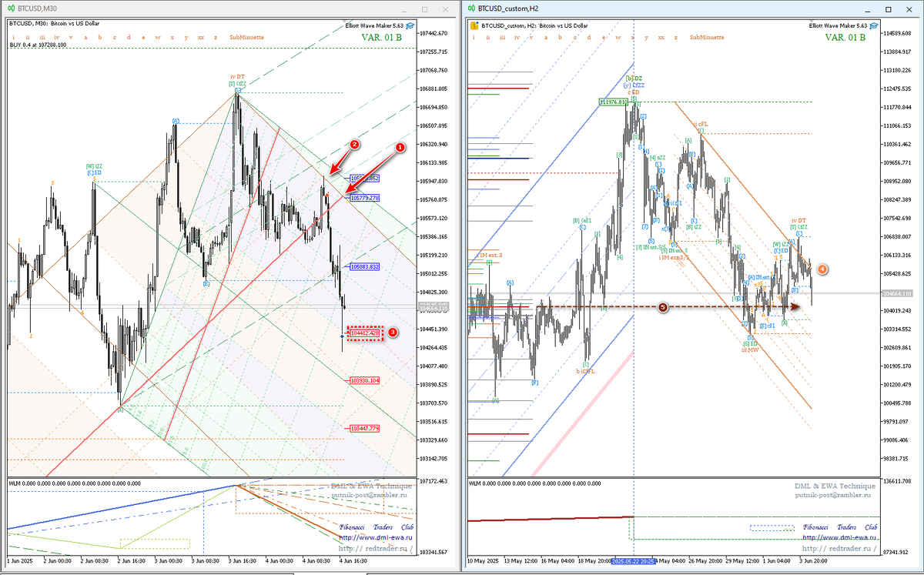Image resolution: width=924 pixels, height=575 pixels.
Task: Select wave label 'iv' in the H2 chart
Action: pyautogui.click(x=517, y=37)
